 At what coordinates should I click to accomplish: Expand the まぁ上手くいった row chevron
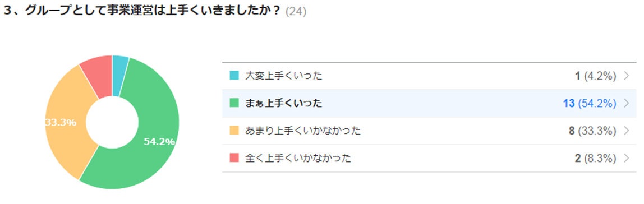(627, 103)
